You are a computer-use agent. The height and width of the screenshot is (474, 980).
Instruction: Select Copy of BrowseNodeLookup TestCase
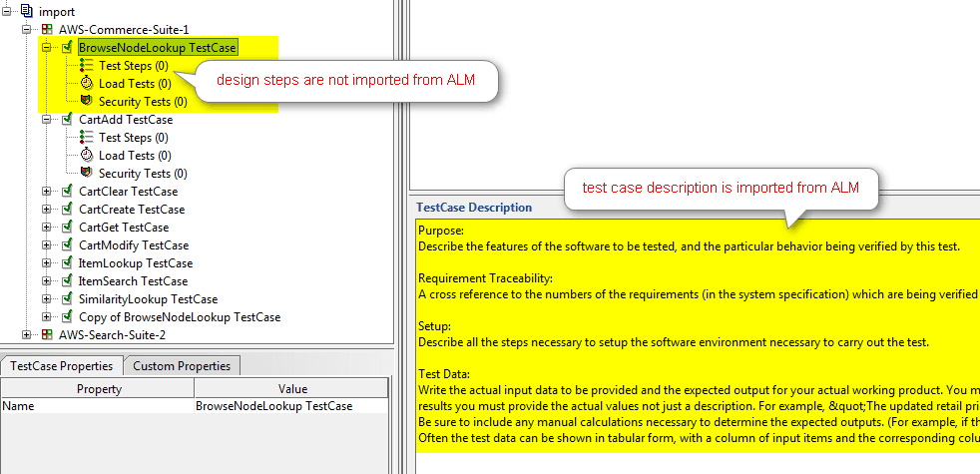[180, 317]
